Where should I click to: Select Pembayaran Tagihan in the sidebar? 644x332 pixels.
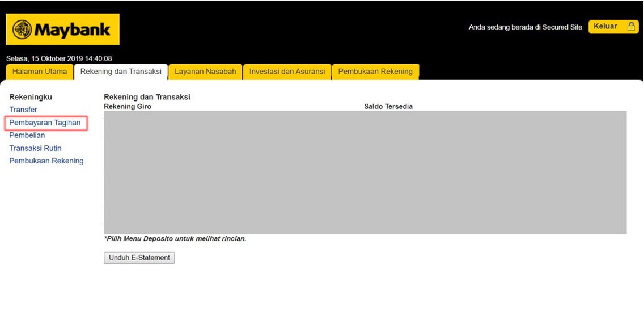(x=45, y=123)
